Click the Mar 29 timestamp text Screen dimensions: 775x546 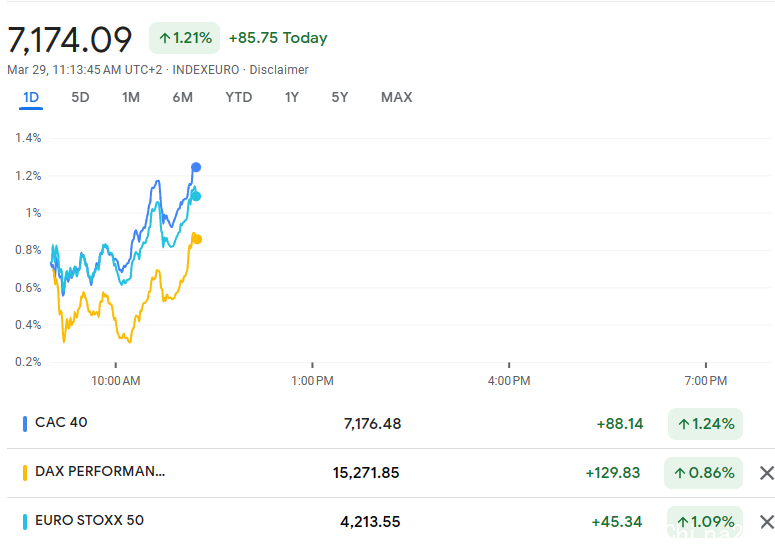tap(85, 70)
